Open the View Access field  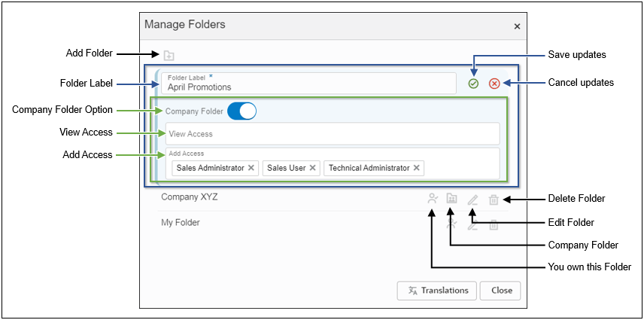tap(332, 134)
